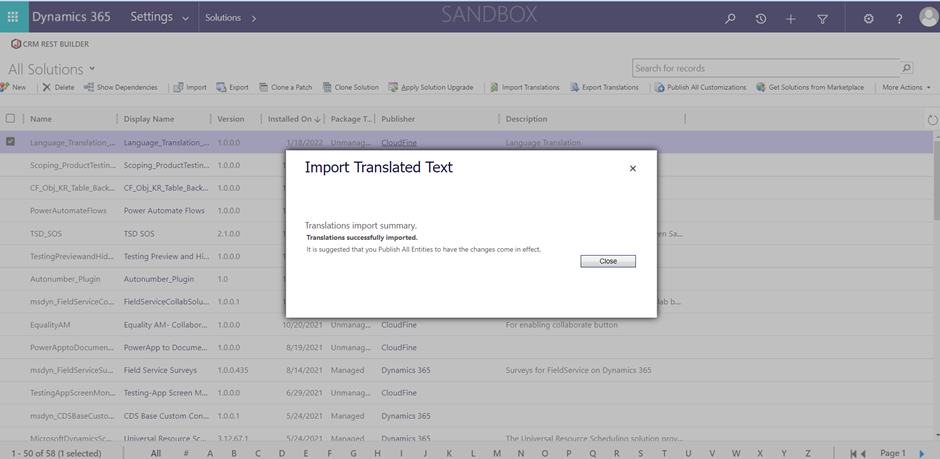
Task: Filter records by letter A
Action: tap(210, 453)
